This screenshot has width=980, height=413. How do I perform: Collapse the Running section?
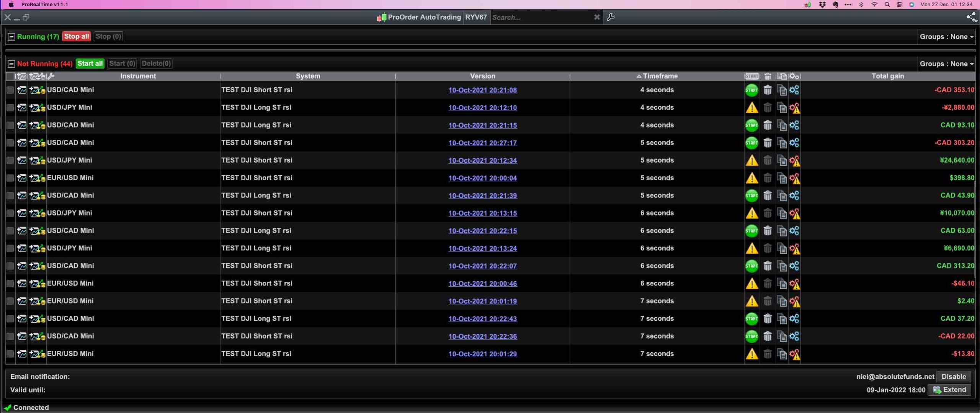(11, 37)
